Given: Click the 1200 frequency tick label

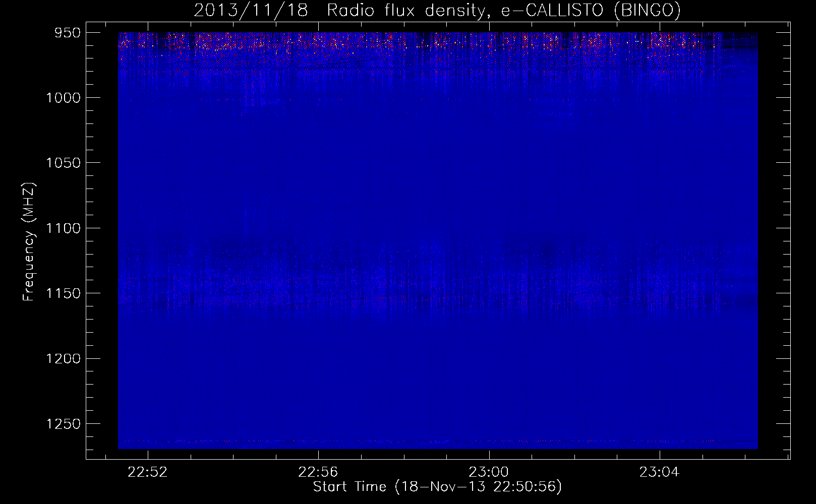Looking at the screenshot, I should (x=63, y=358).
